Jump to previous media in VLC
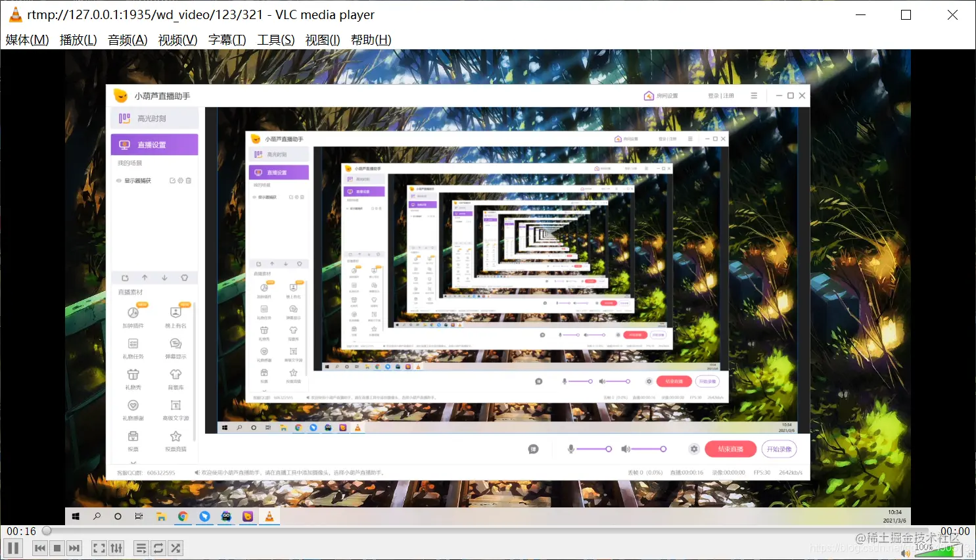The width and height of the screenshot is (976, 560). tap(40, 548)
